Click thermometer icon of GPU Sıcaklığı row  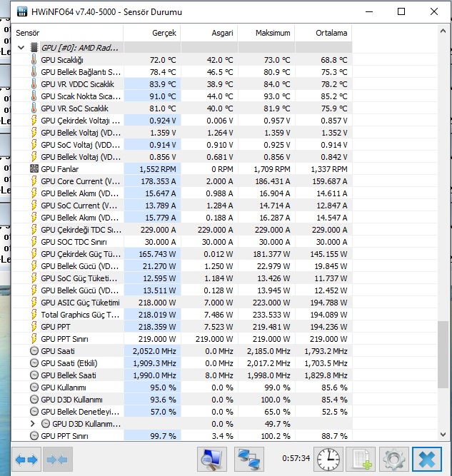[34, 59]
